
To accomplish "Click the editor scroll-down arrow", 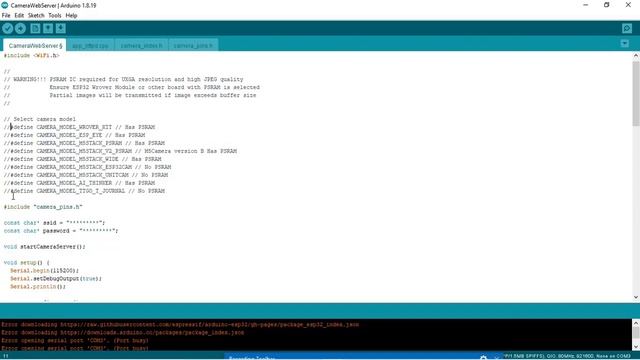I will click(636, 298).
